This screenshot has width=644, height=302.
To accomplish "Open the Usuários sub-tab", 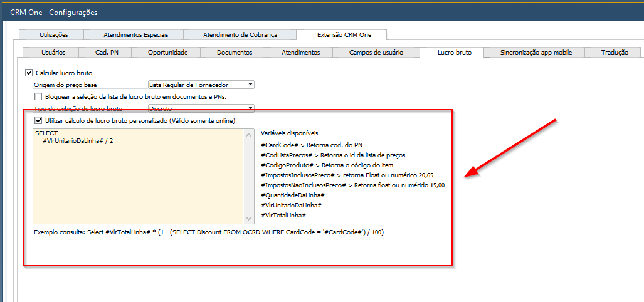I will point(53,53).
